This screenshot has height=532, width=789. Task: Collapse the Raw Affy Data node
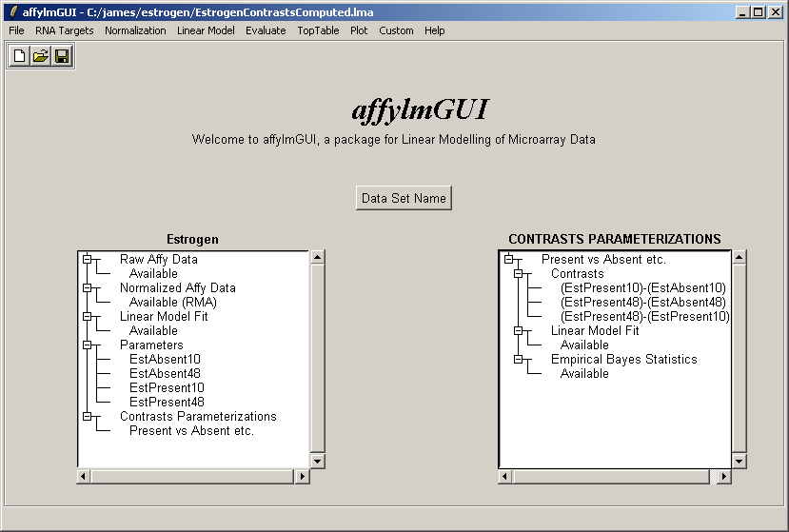87,259
